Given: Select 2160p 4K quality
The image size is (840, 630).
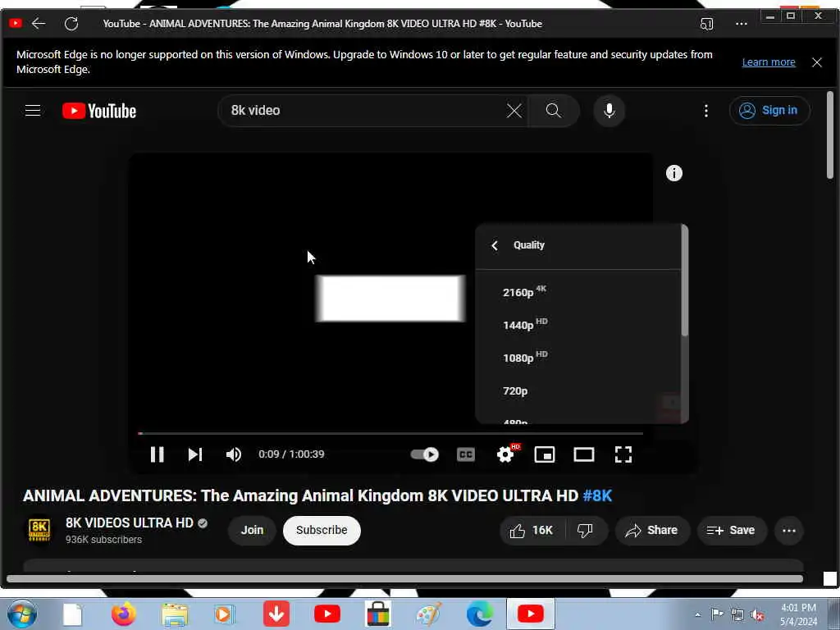Looking at the screenshot, I should click(x=578, y=292).
